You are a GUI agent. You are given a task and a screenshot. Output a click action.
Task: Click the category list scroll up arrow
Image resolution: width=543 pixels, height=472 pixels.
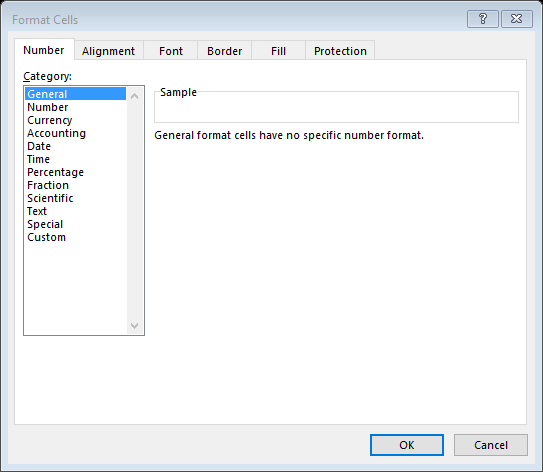click(x=135, y=96)
